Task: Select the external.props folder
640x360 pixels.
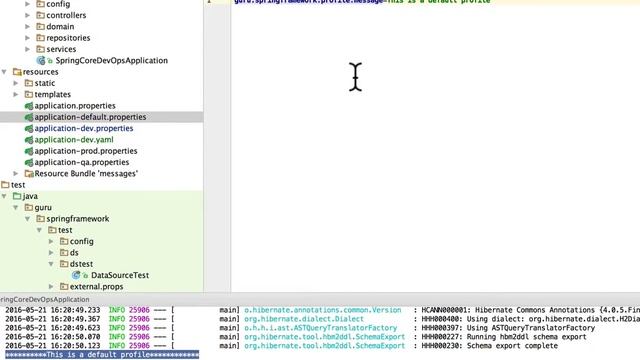Action: 96,287
